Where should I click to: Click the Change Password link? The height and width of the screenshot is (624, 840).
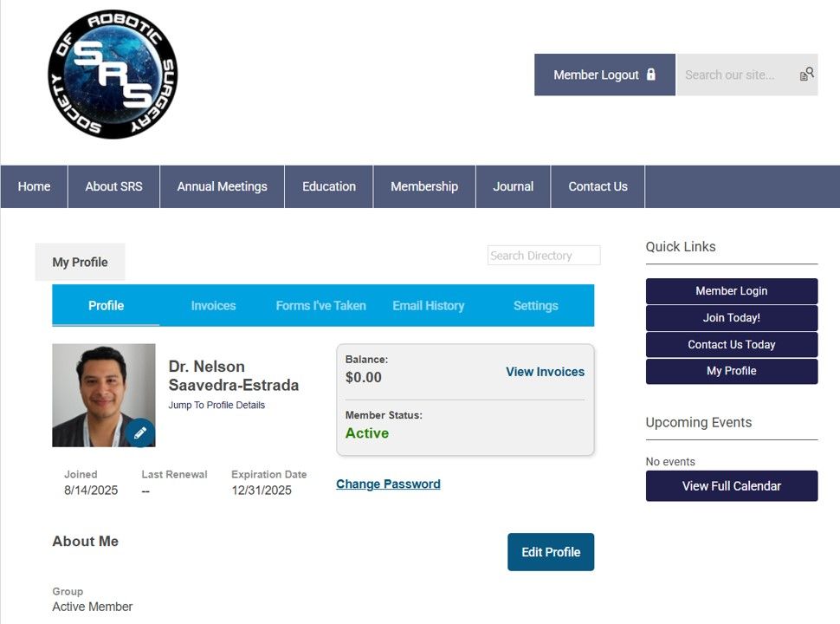[388, 484]
